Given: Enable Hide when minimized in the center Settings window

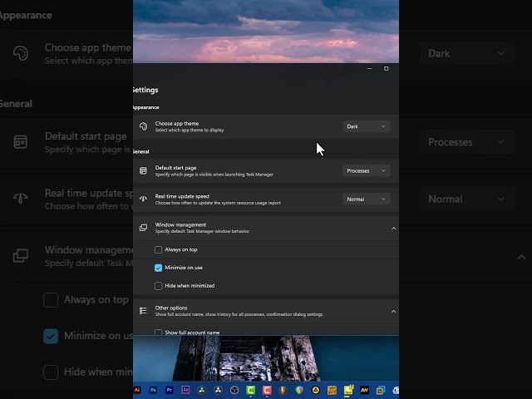Looking at the screenshot, I should 158,286.
